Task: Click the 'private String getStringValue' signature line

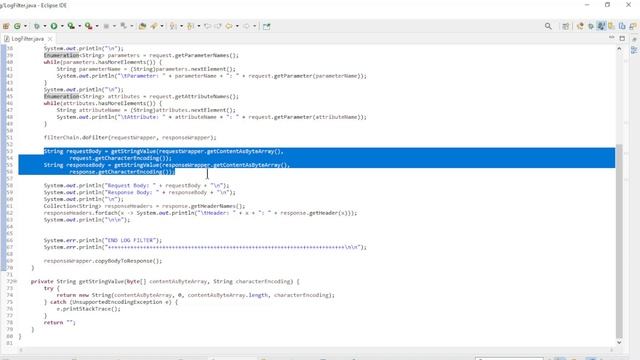Action: (x=165, y=281)
